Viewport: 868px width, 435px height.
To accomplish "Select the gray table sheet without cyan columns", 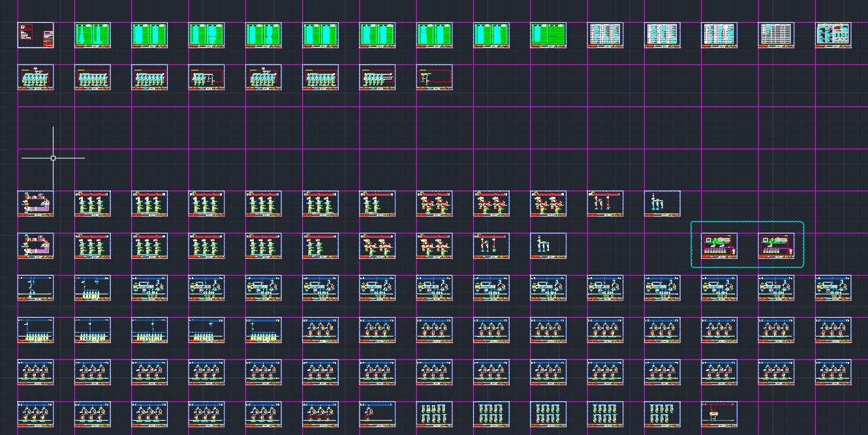I will point(776,35).
